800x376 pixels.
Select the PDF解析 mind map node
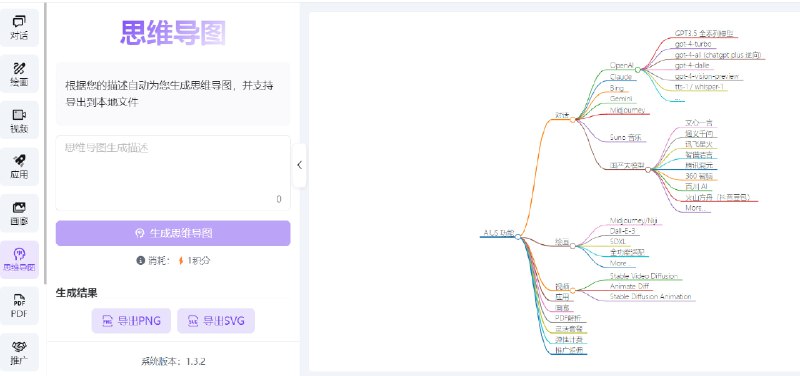[567, 318]
